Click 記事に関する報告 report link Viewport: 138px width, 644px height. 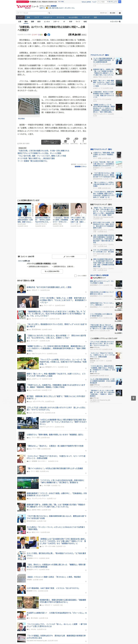click(x=24, y=144)
